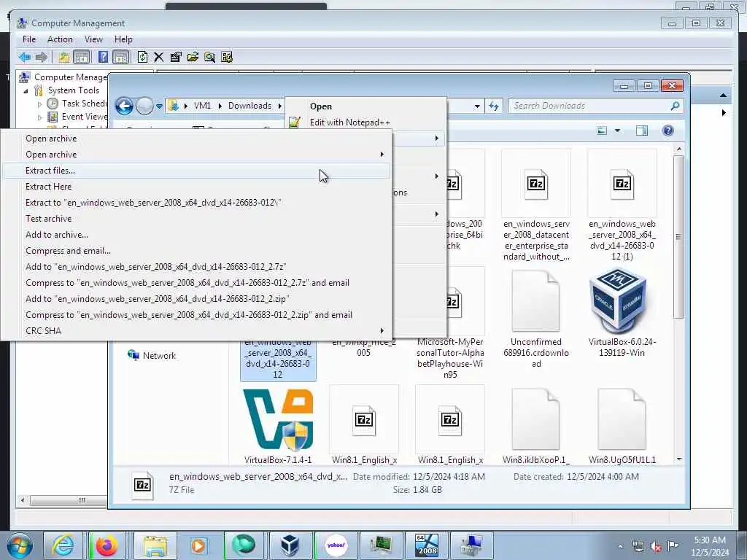Choose Compress and email... menu entry
The height and width of the screenshot is (560, 747).
pos(196,251)
